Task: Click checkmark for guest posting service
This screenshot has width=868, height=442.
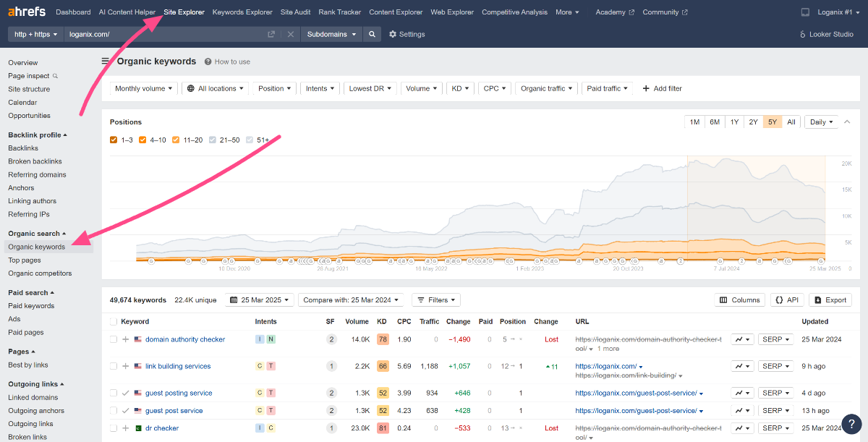Action: 126,393
